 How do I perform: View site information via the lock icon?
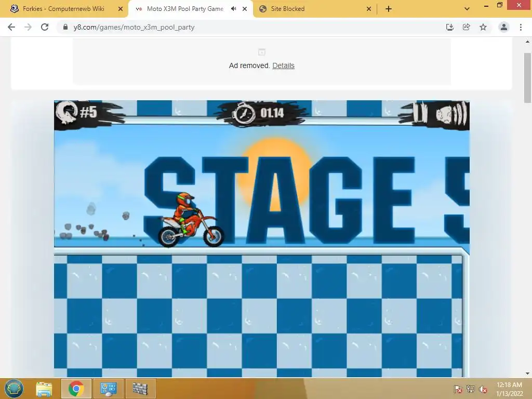coord(65,27)
